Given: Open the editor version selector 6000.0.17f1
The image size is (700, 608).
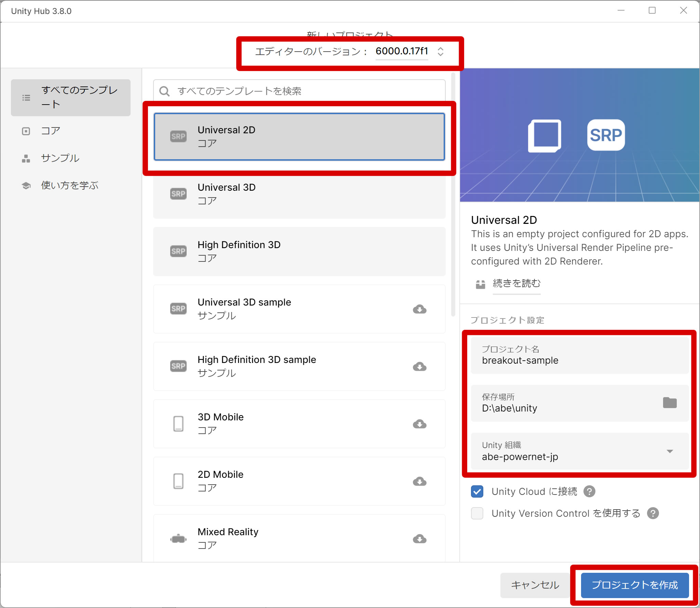Looking at the screenshot, I should pyautogui.click(x=409, y=52).
